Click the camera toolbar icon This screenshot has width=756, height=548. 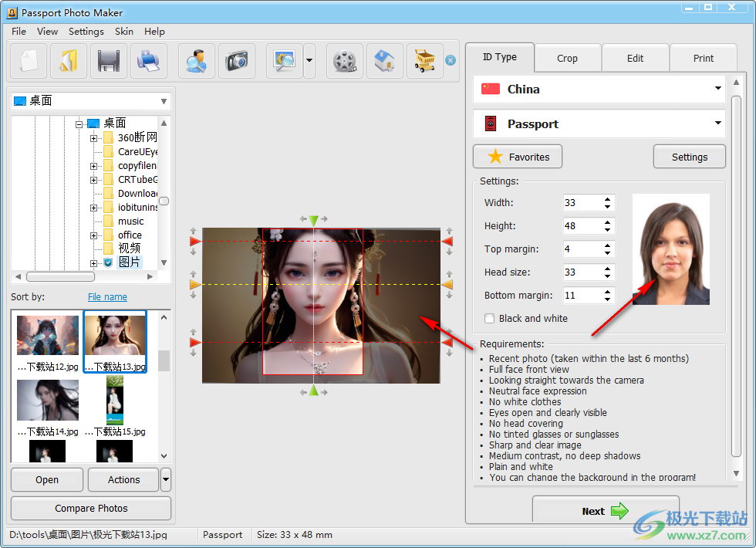[237, 61]
